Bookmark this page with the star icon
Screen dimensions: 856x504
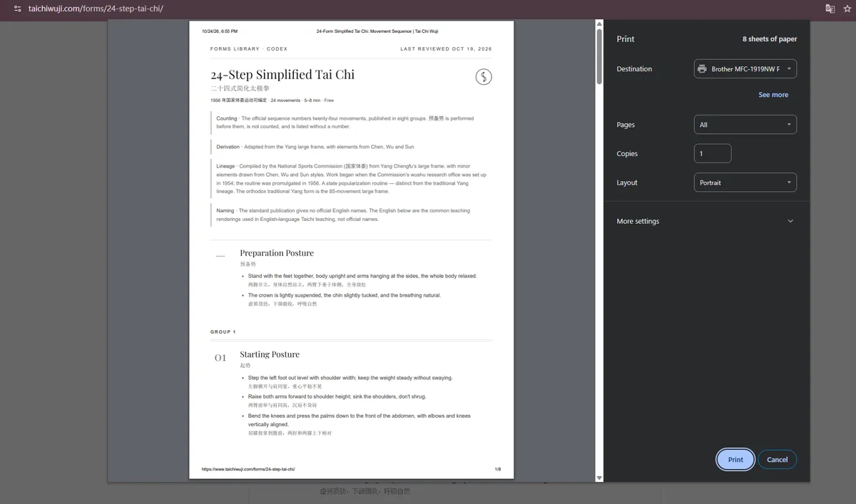(847, 9)
